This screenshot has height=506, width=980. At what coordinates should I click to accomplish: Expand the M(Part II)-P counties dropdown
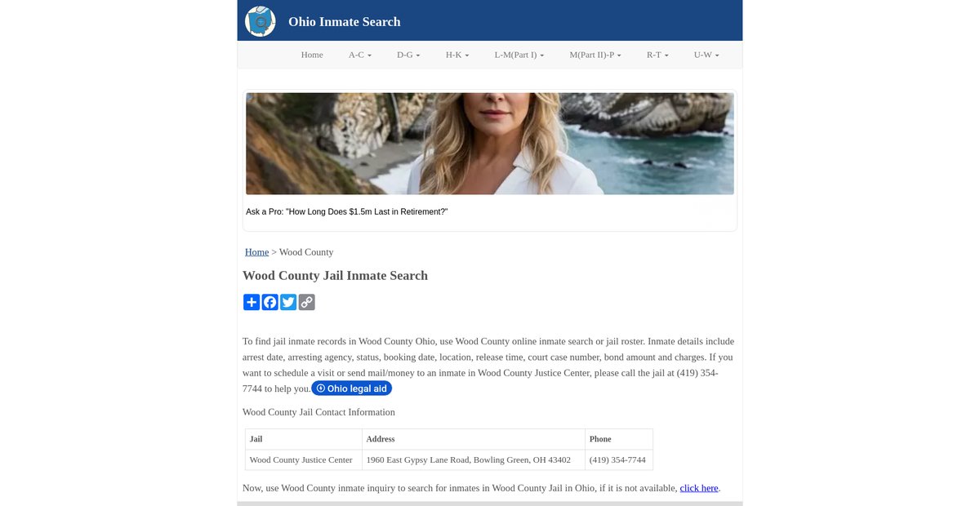pyautogui.click(x=595, y=55)
